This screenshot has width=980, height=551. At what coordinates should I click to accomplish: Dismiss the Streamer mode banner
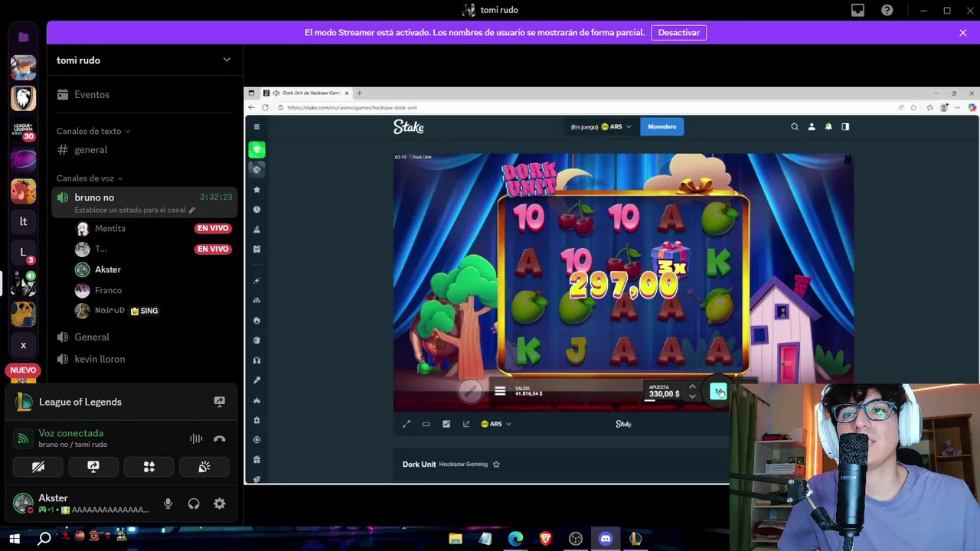click(x=963, y=33)
